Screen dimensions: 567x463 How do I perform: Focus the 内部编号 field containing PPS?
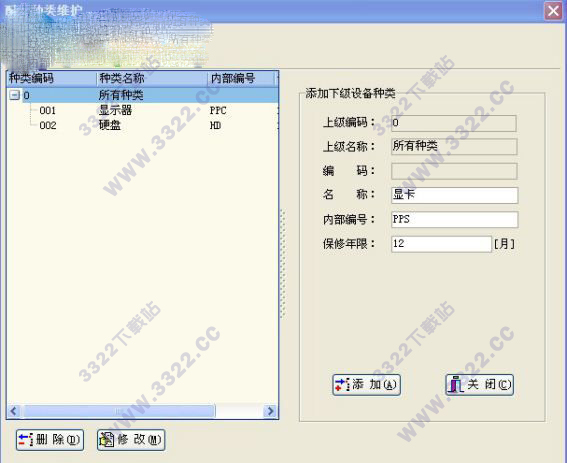tap(454, 220)
